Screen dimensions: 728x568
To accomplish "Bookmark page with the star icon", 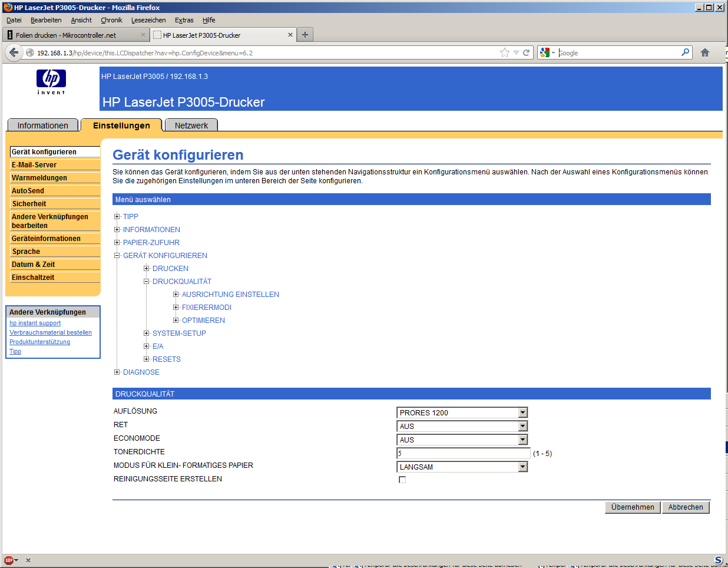I will click(x=505, y=52).
